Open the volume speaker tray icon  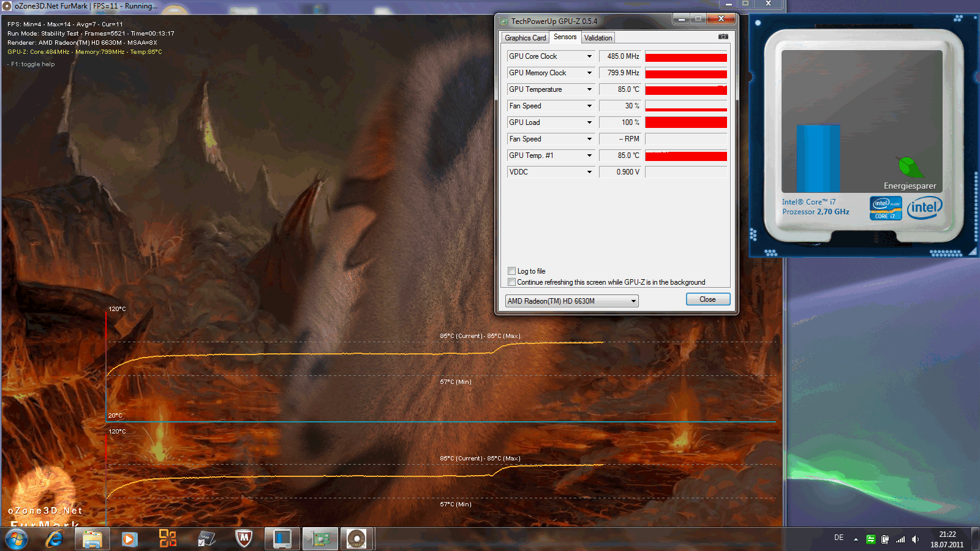(915, 539)
